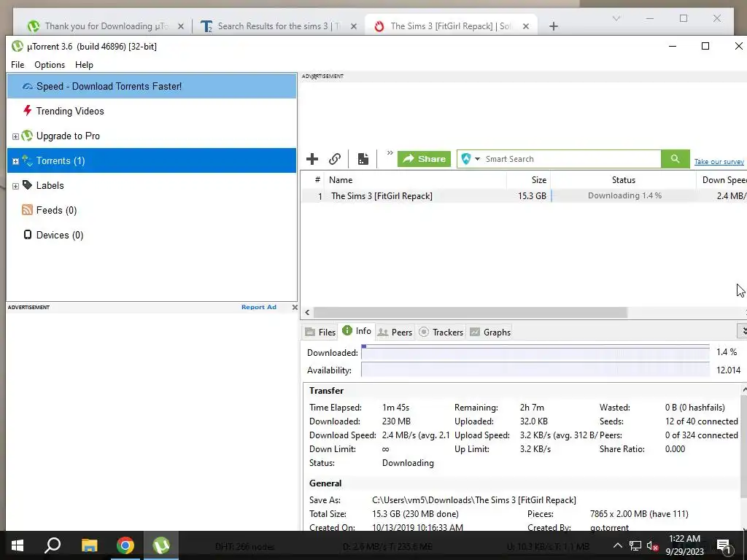This screenshot has width=747, height=560.
Task: Open the Options menu
Action: click(x=50, y=65)
